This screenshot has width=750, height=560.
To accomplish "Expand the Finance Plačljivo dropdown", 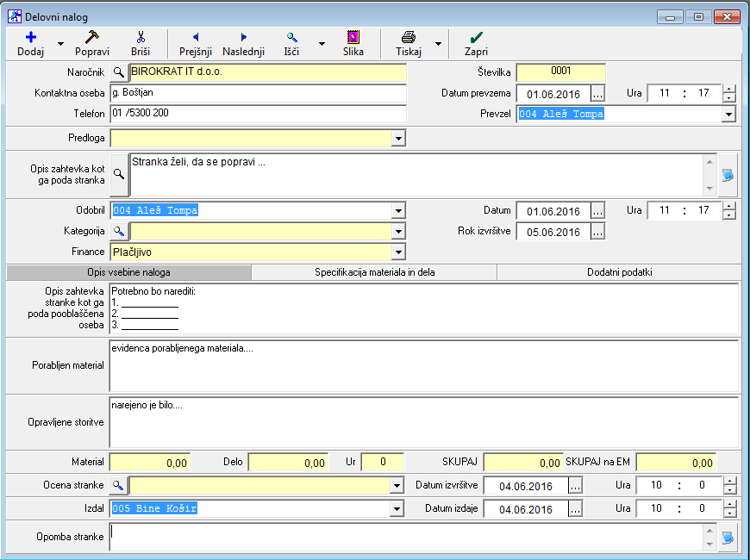I will click(x=397, y=252).
